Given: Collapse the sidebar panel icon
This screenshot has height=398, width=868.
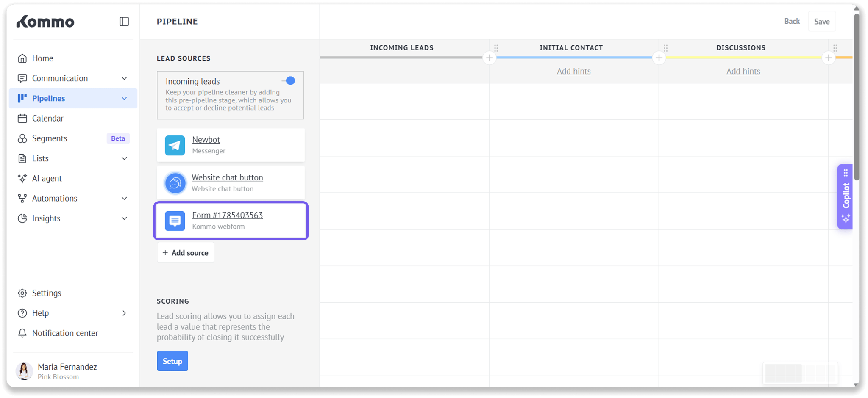Looking at the screenshot, I should [124, 22].
